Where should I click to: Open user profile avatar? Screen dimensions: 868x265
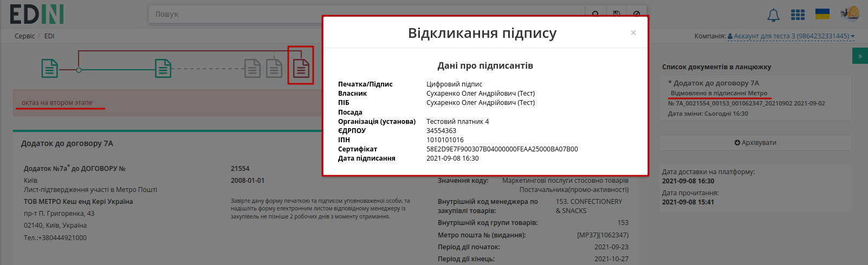tap(850, 12)
